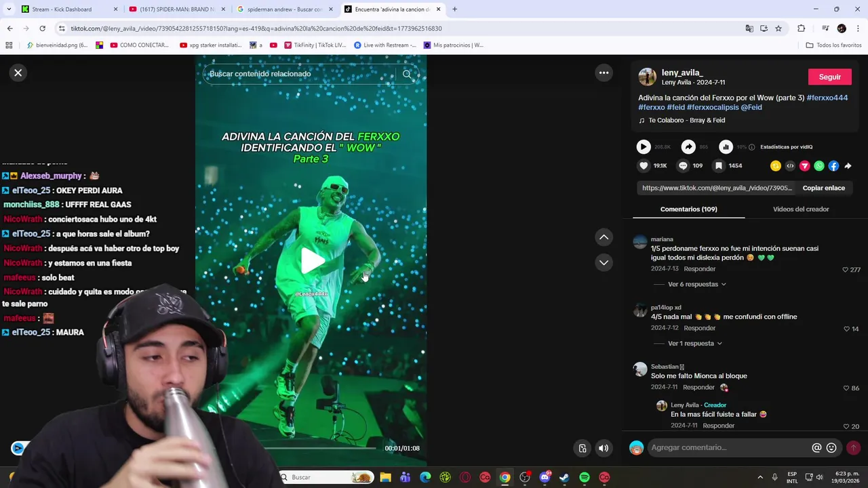The image size is (868, 488).
Task: Follow leny_avila_ with Seguir button
Action: 829,77
